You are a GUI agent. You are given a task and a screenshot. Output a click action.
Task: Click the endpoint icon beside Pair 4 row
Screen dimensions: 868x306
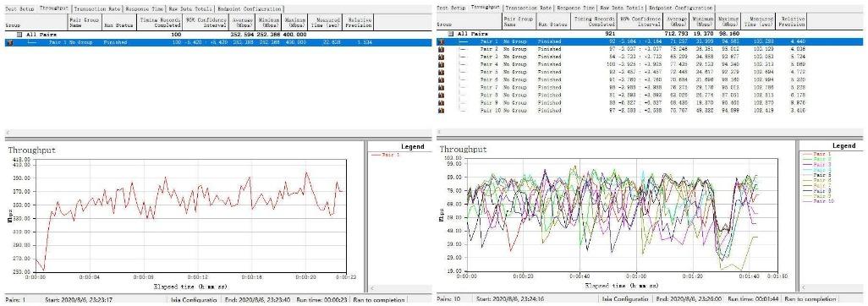(x=442, y=64)
